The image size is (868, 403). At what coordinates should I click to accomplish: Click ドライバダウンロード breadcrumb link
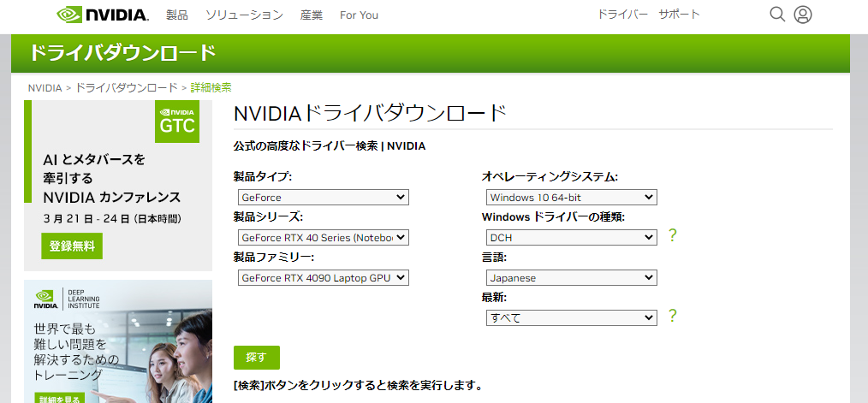tap(126, 87)
